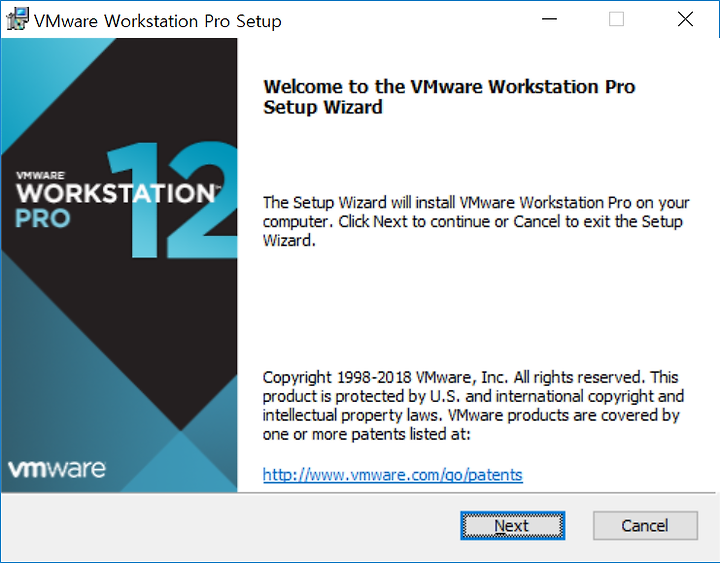Click the vmware logo on the banner

tap(57, 468)
